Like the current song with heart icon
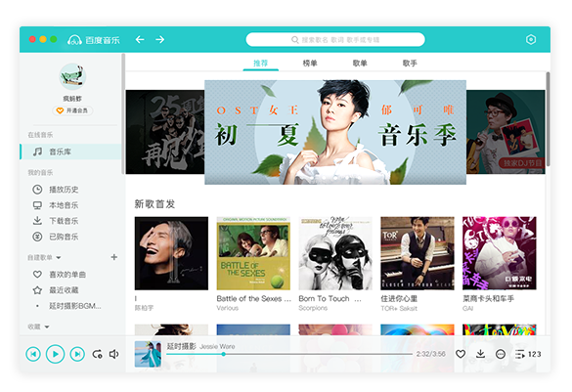Viewport: 572px width, 392px height. (x=461, y=354)
